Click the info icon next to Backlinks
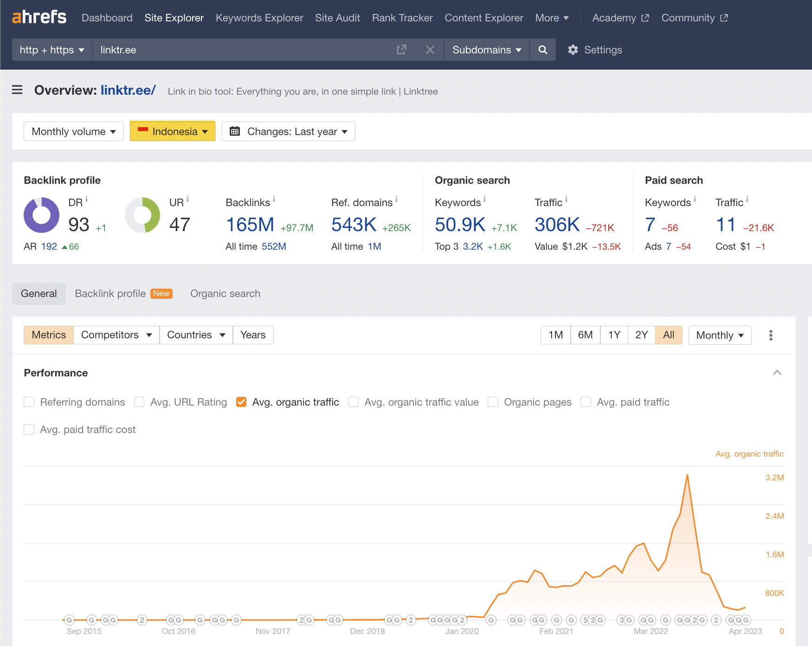Screen dimensions: 812x646 coord(274,199)
